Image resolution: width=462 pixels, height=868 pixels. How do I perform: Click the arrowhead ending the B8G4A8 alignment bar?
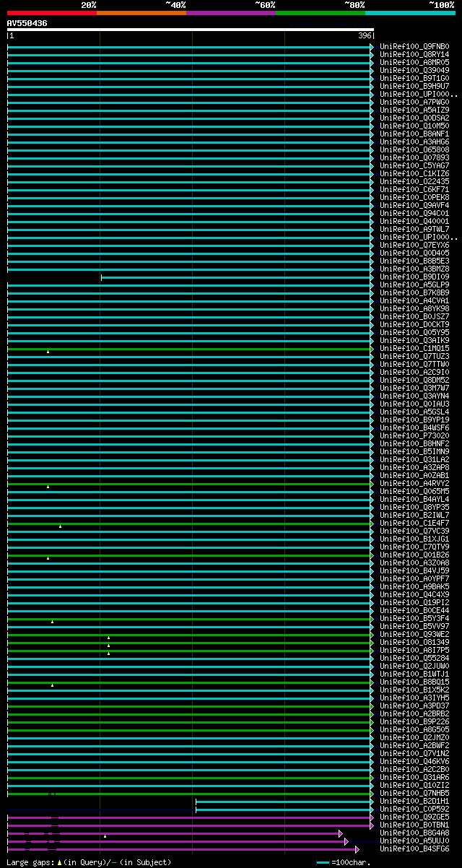[341, 833]
